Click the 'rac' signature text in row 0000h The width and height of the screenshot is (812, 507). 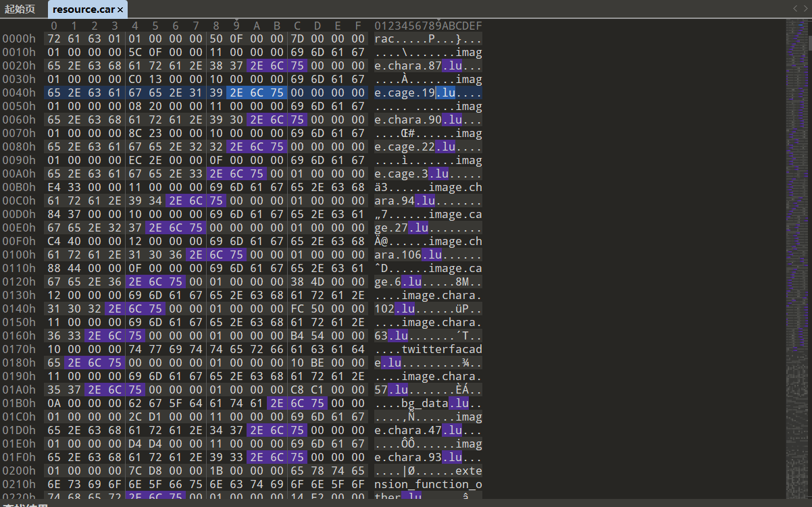tap(384, 39)
